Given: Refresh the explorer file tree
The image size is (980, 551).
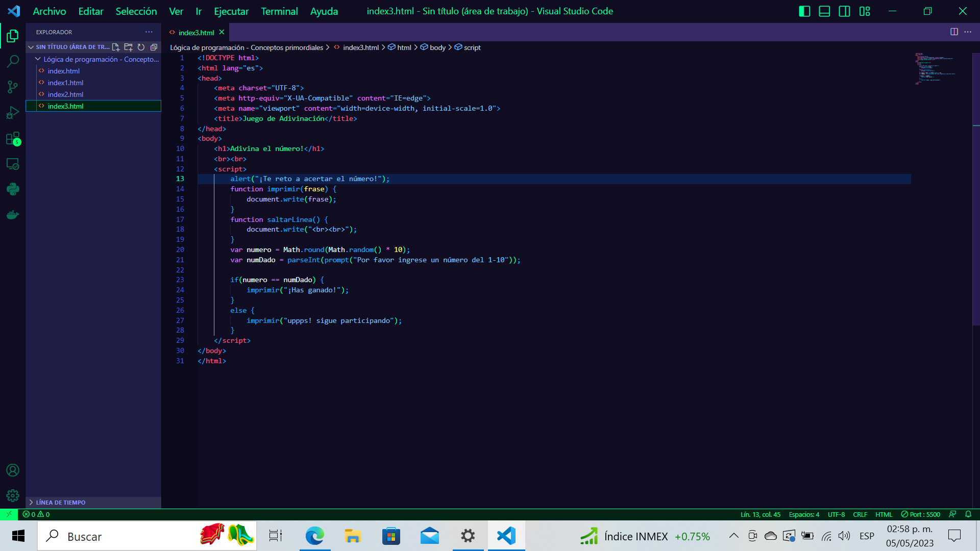Looking at the screenshot, I should 141,47.
